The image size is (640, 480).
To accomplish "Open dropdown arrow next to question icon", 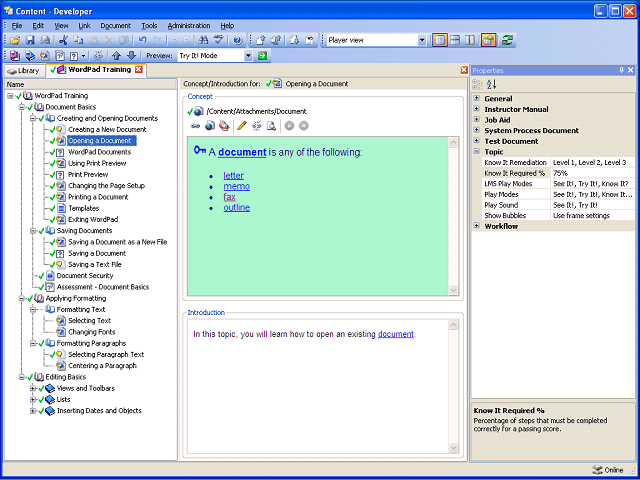I will (84, 56).
